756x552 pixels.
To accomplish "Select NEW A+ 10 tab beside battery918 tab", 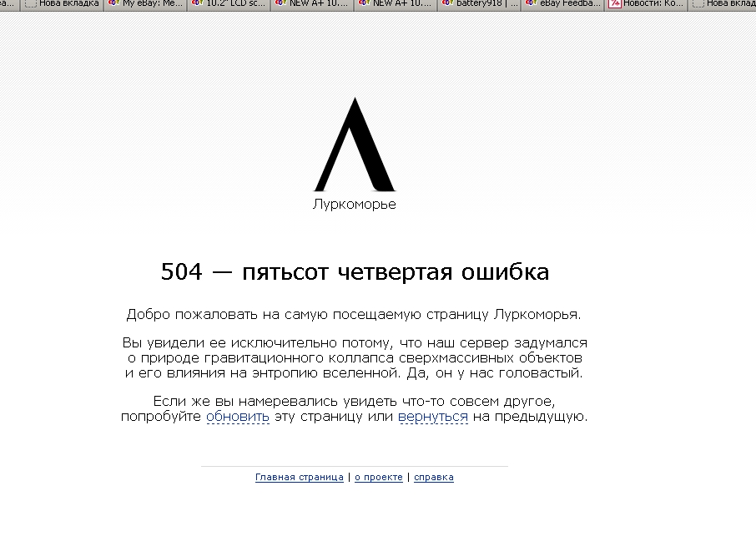I will (x=396, y=4).
